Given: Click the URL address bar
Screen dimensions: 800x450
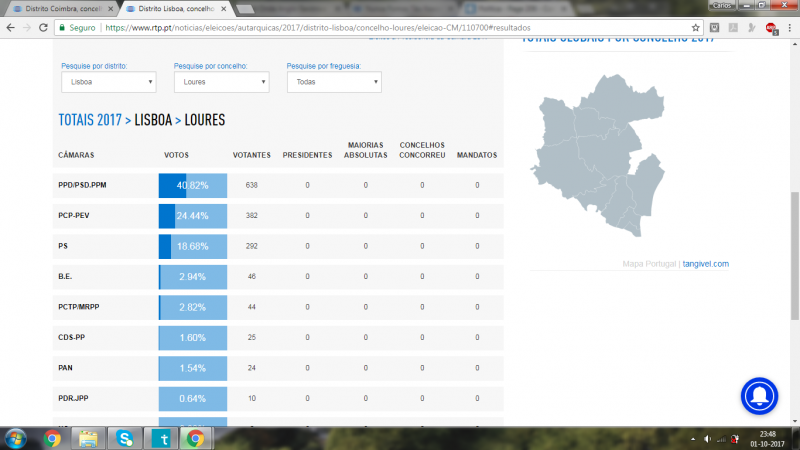Looking at the screenshot, I should [x=378, y=28].
